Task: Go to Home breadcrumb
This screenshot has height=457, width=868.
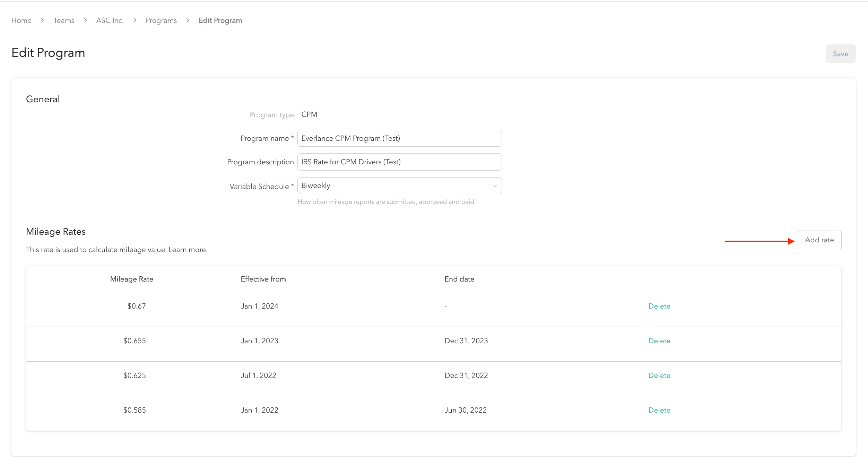Action: [x=21, y=20]
